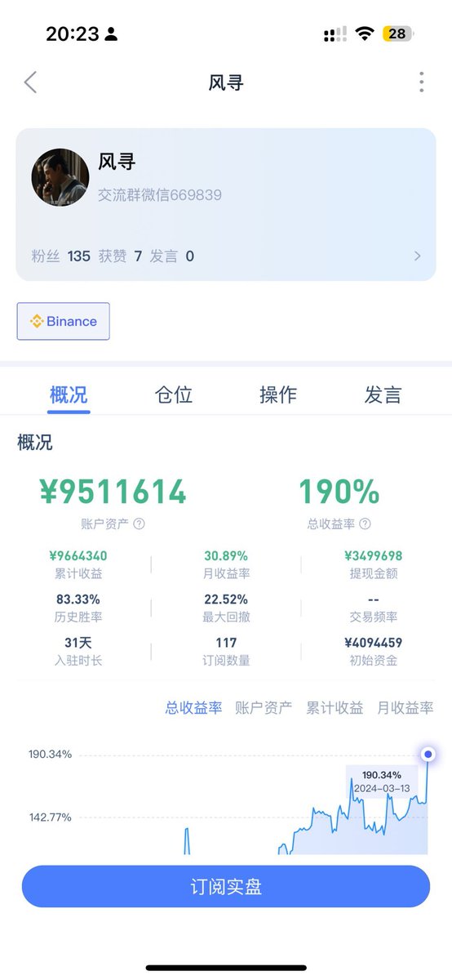Viewport: 452px width, 980px height.
Task: Tap the 粉丝 135 followers count
Action: pos(61,256)
